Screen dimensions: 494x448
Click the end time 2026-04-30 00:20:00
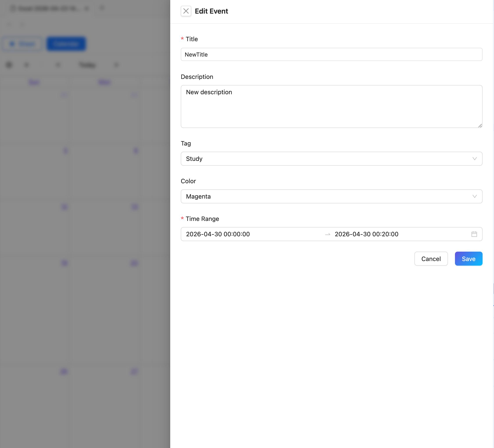pos(366,234)
